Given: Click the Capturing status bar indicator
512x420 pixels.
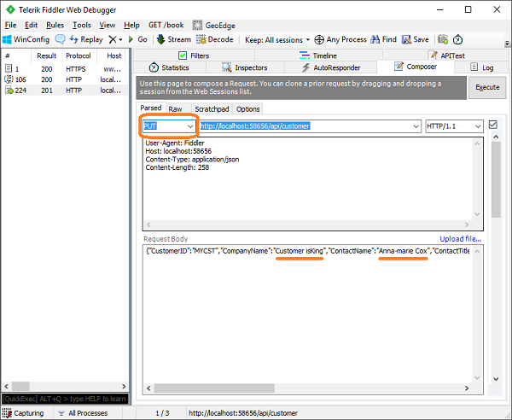Looking at the screenshot, I should (x=22, y=413).
